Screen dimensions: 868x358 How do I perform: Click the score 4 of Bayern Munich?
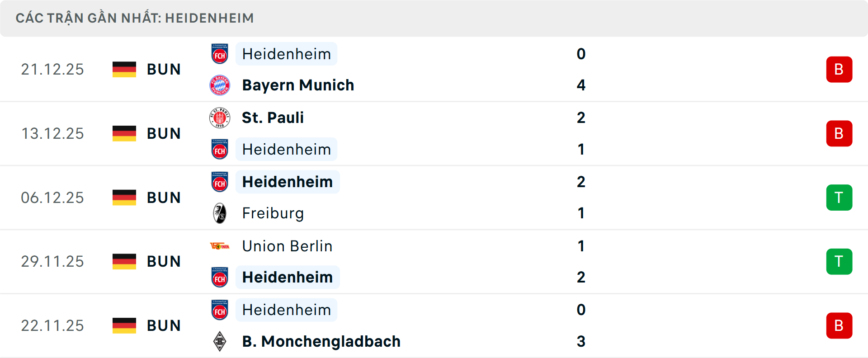point(581,85)
